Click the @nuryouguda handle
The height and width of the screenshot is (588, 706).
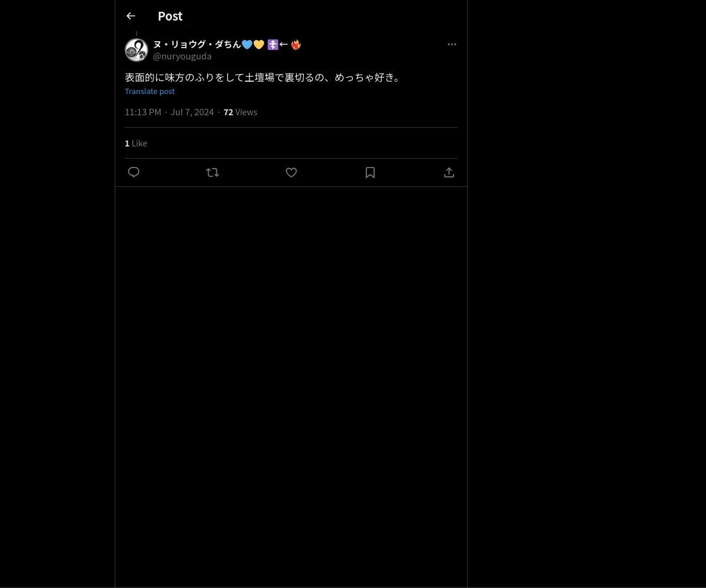(x=182, y=56)
